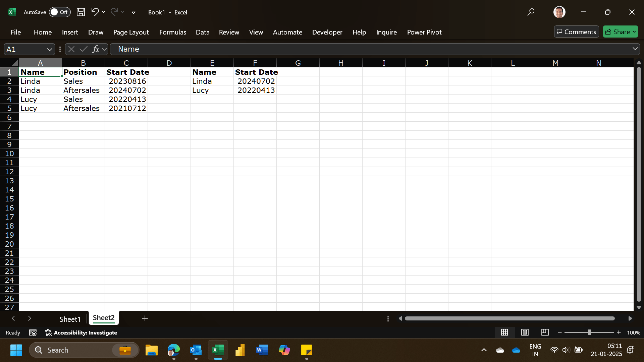
Task: Click the Undo icon
Action: click(95, 12)
